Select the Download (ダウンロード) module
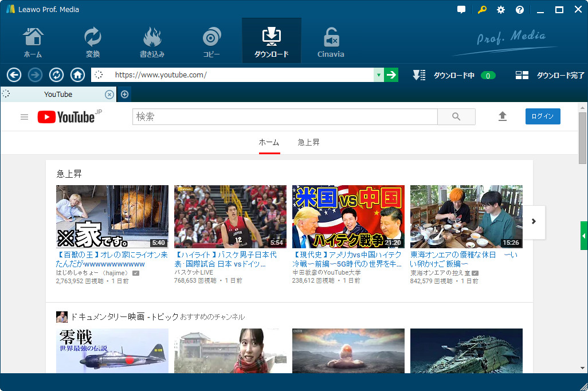 (272, 41)
